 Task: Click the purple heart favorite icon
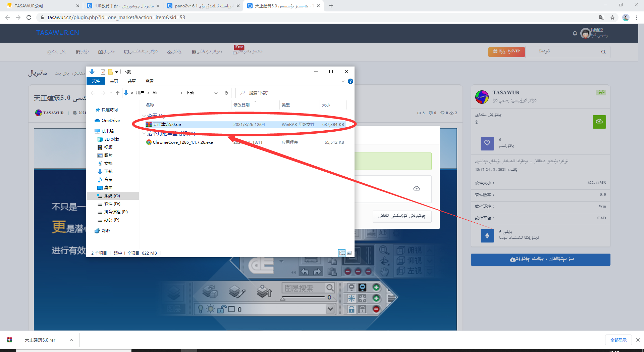(x=487, y=143)
